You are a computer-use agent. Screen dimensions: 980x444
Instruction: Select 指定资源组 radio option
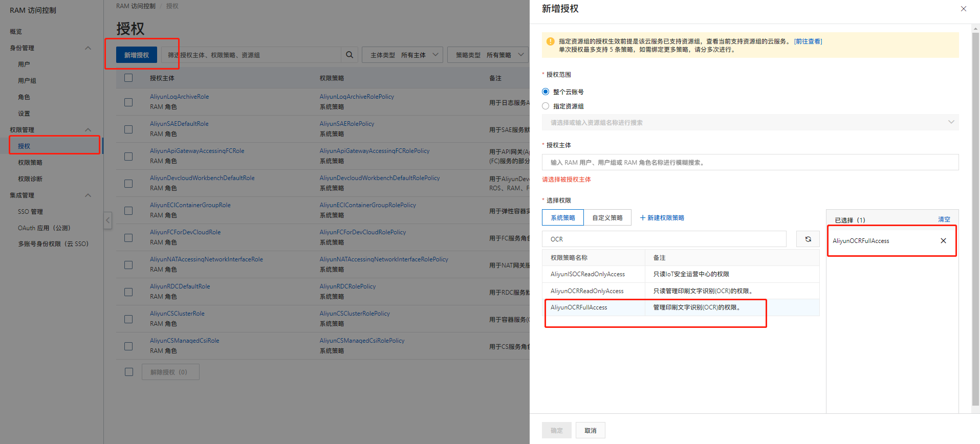546,106
